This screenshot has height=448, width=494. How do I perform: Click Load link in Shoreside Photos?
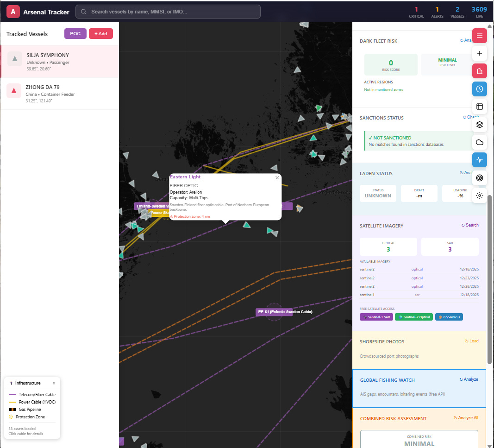tap(472, 341)
